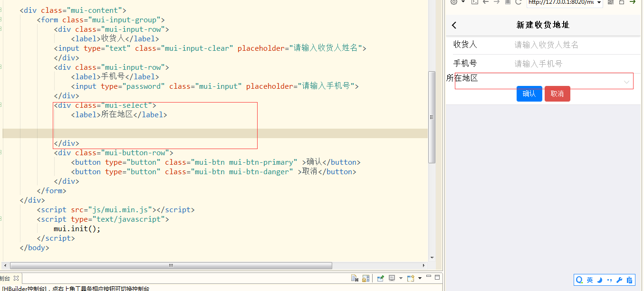Screen dimensions: 644x291
Task: Reload the preview page
Action: click(x=519, y=2)
